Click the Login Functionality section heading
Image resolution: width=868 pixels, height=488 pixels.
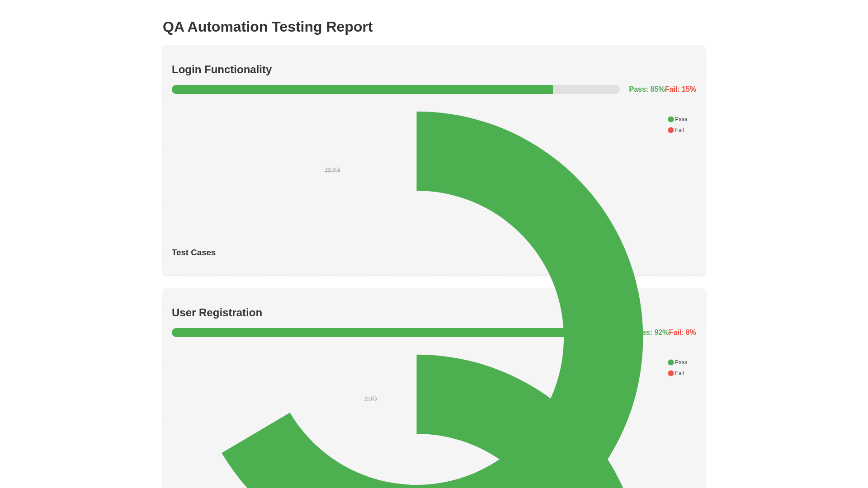click(222, 70)
